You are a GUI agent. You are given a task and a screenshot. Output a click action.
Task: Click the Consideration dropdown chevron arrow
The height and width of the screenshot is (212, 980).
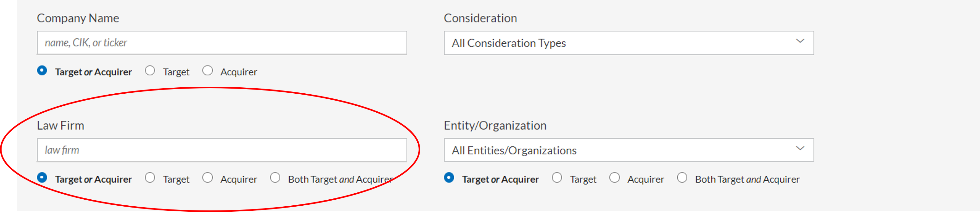[x=800, y=41]
